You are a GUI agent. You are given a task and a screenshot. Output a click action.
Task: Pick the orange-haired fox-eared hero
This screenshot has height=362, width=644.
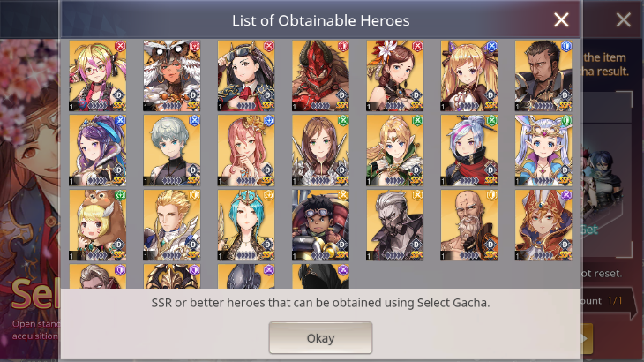(x=543, y=225)
